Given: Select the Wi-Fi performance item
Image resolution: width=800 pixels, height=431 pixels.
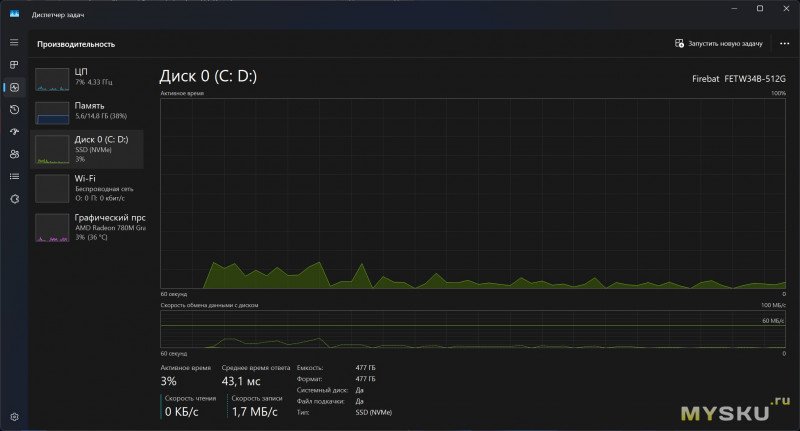Looking at the screenshot, I should [x=89, y=187].
